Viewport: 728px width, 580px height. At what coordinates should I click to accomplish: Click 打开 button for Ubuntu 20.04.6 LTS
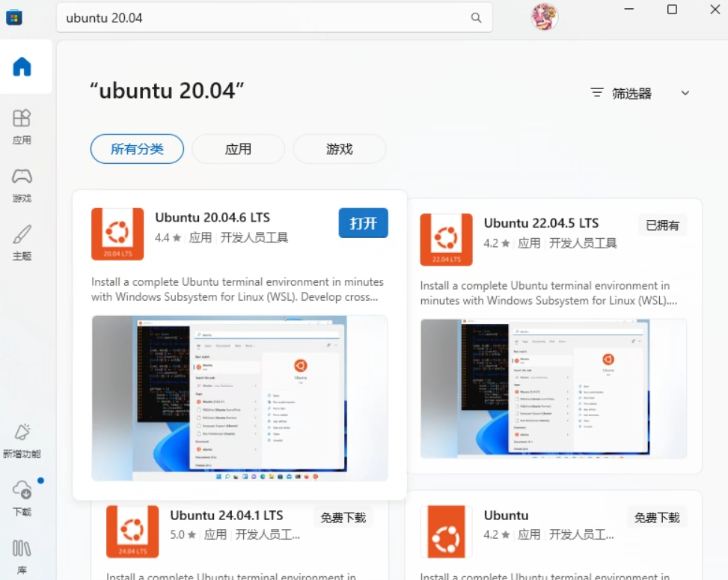[x=363, y=223]
